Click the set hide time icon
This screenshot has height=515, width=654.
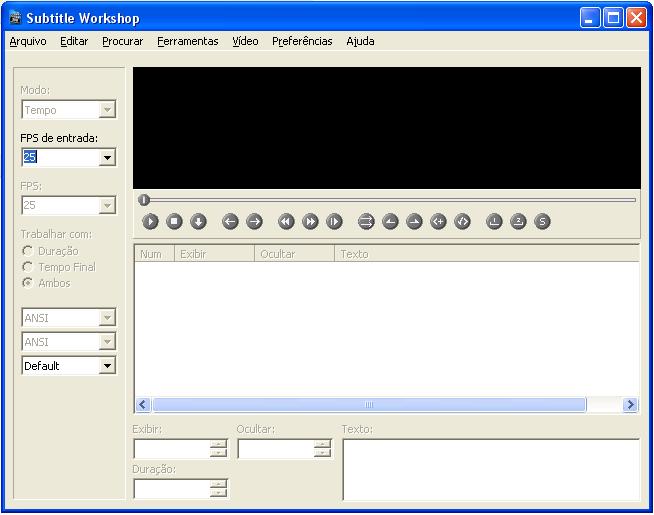coord(414,221)
